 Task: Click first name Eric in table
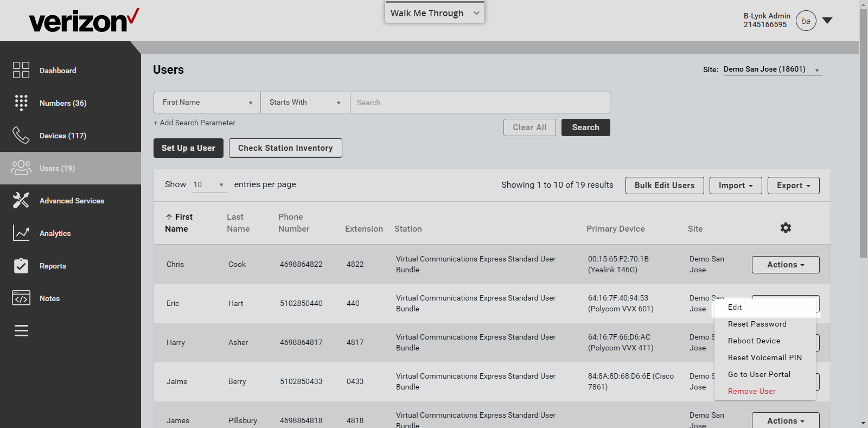(173, 304)
